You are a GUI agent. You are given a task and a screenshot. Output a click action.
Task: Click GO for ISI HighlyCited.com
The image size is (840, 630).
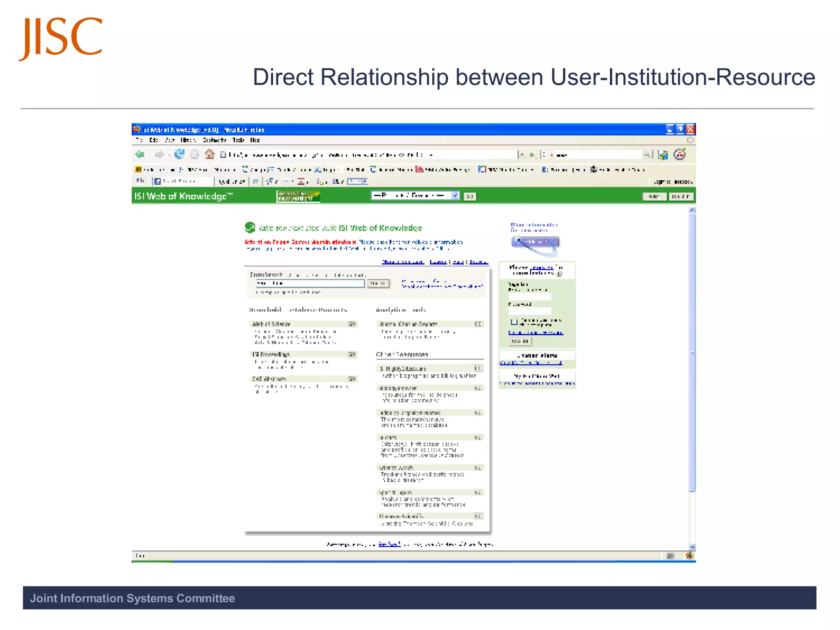point(478,368)
